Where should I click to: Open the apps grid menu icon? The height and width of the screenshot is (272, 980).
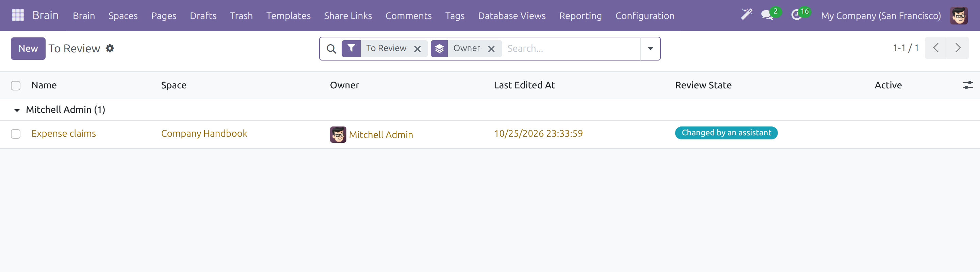18,15
